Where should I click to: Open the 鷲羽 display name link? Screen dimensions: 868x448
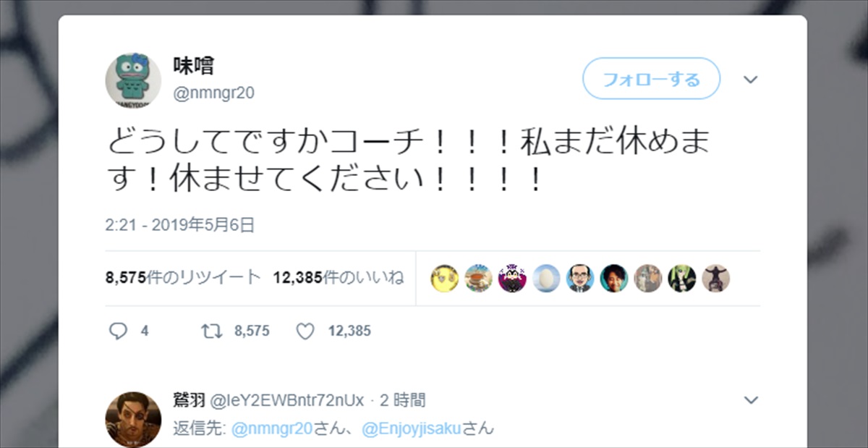pyautogui.click(x=190, y=400)
